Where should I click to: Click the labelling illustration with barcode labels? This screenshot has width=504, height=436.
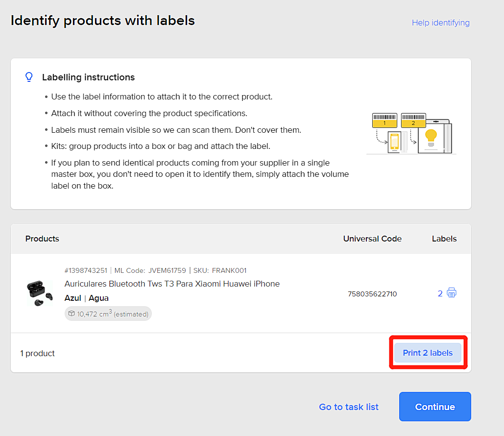pyautogui.click(x=411, y=134)
